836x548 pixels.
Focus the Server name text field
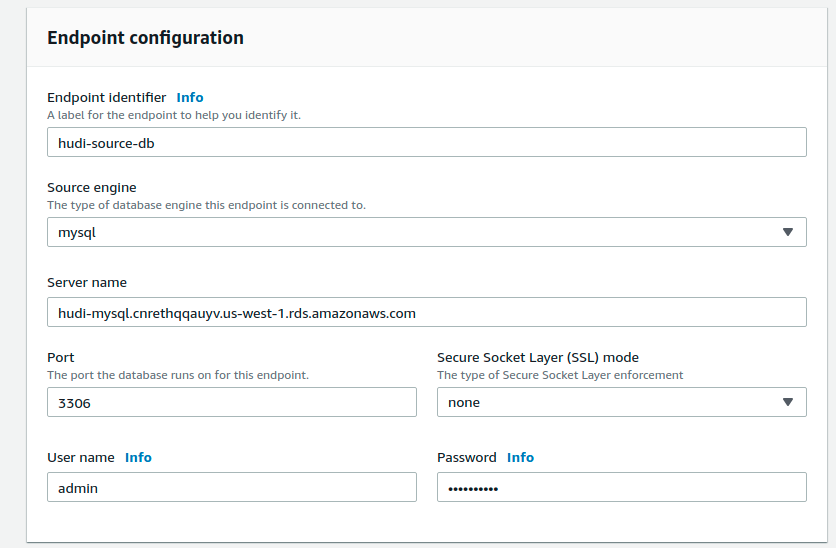pos(426,312)
